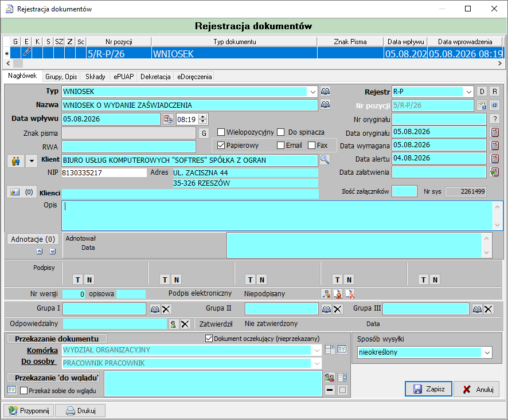The width and height of the screenshot is (508, 420).
Task: Pick responsible person icon next to Odpowiedzialny
Action: point(173,324)
